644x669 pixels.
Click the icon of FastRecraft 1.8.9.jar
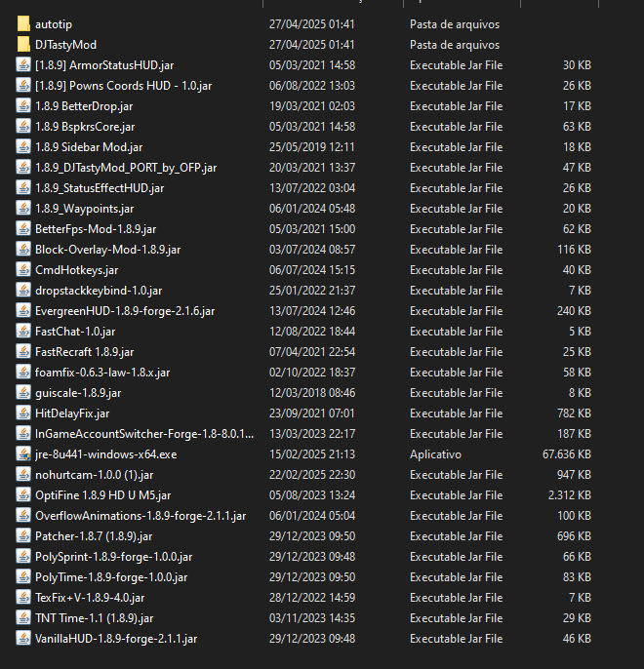(x=23, y=351)
